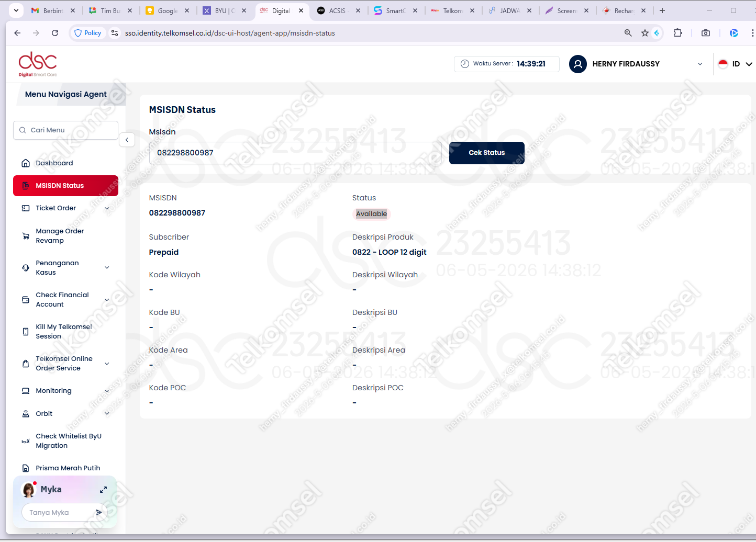
Task: View site information icon in address bar
Action: [115, 33]
